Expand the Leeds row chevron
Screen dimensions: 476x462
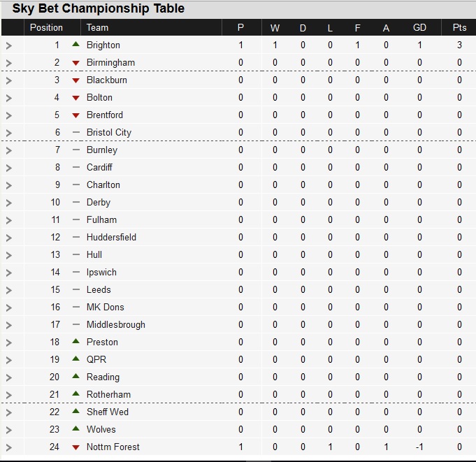9,290
